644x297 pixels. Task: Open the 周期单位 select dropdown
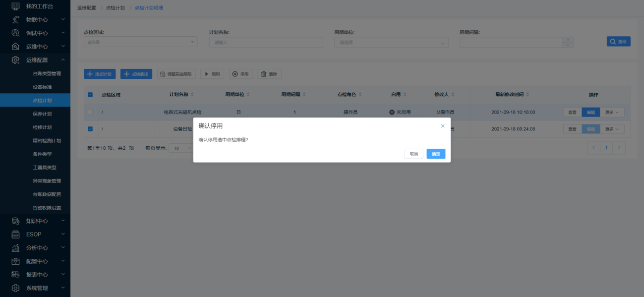click(392, 42)
